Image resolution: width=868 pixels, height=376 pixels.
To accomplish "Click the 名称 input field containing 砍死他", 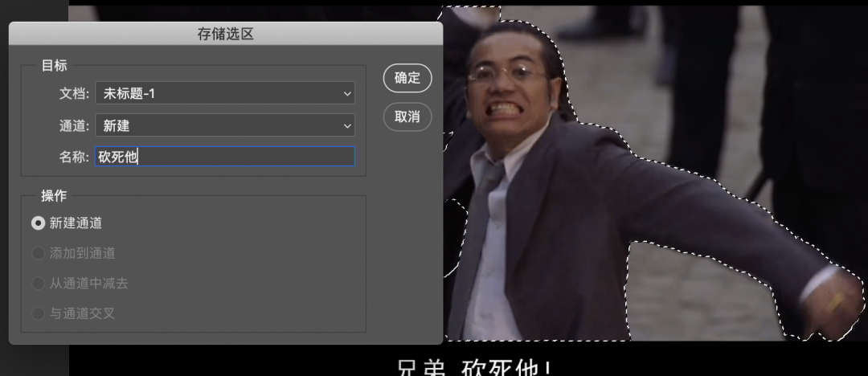I will pos(225,156).
